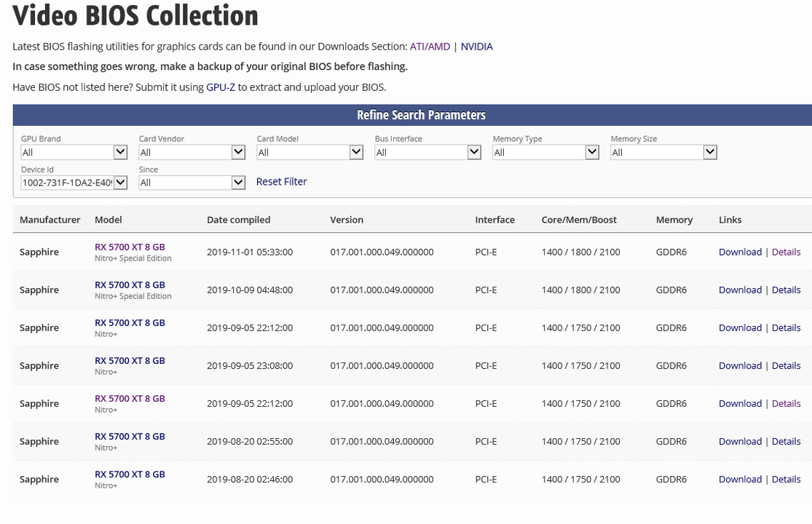Screen dimensions: 812x524
Task: View Details for the 2019-10-09 04:48:00 BIOS
Action: click(786, 290)
